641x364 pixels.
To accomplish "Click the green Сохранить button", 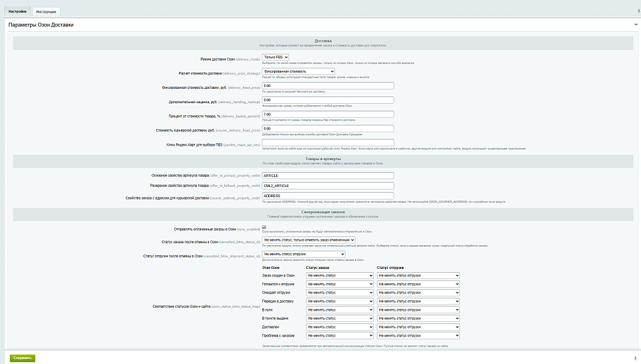I will [23, 358].
